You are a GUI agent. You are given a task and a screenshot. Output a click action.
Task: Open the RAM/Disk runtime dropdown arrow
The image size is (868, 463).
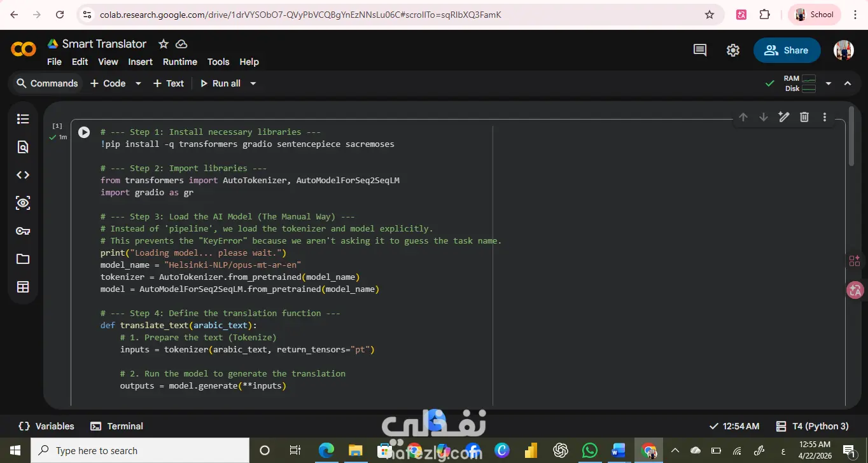[x=828, y=83]
